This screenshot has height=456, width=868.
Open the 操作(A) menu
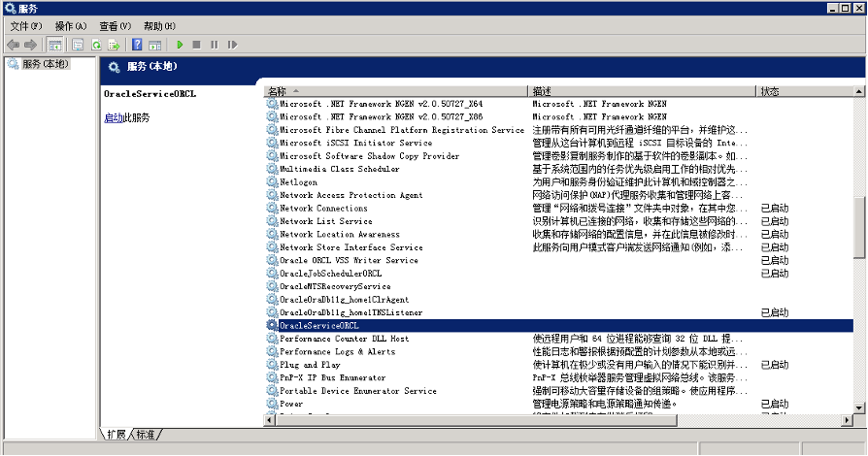[x=71, y=26]
